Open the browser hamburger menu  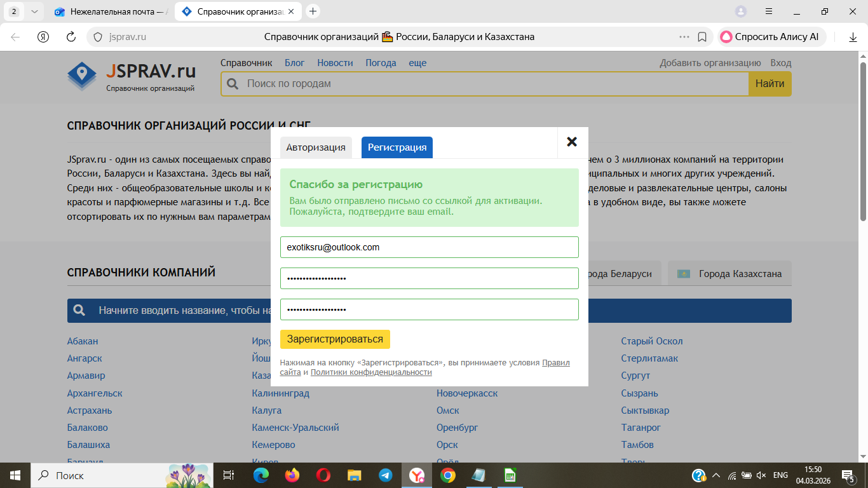tap(769, 11)
